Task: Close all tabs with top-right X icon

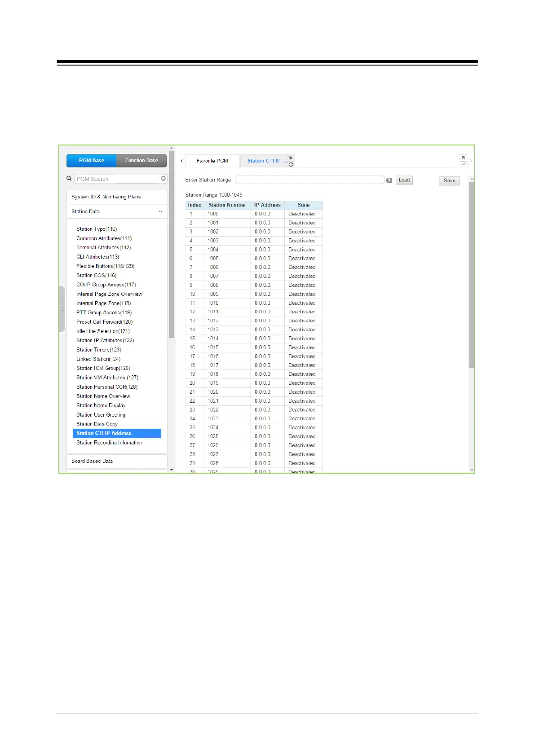Action: tap(464, 157)
